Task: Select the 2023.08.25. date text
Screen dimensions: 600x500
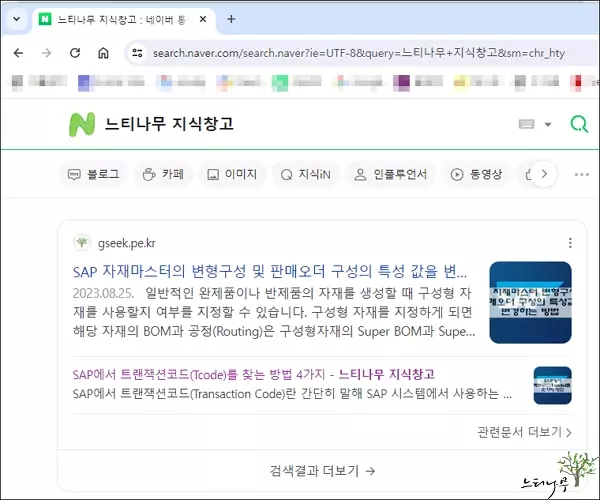Action: pos(103,293)
